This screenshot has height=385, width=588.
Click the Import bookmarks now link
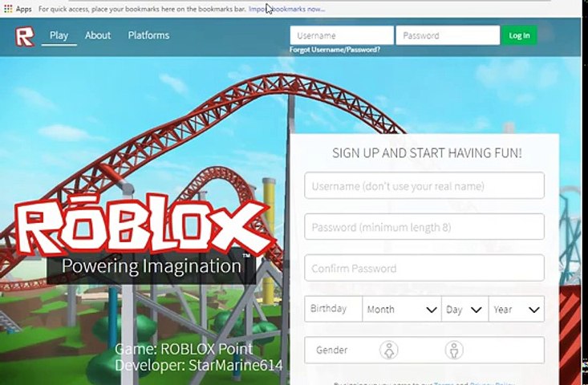tap(287, 9)
